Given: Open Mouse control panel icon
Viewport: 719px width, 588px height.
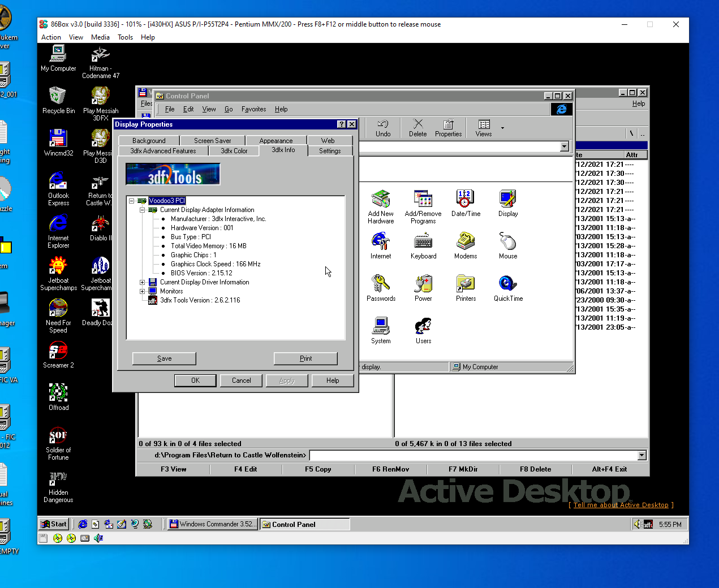Looking at the screenshot, I should pos(508,246).
